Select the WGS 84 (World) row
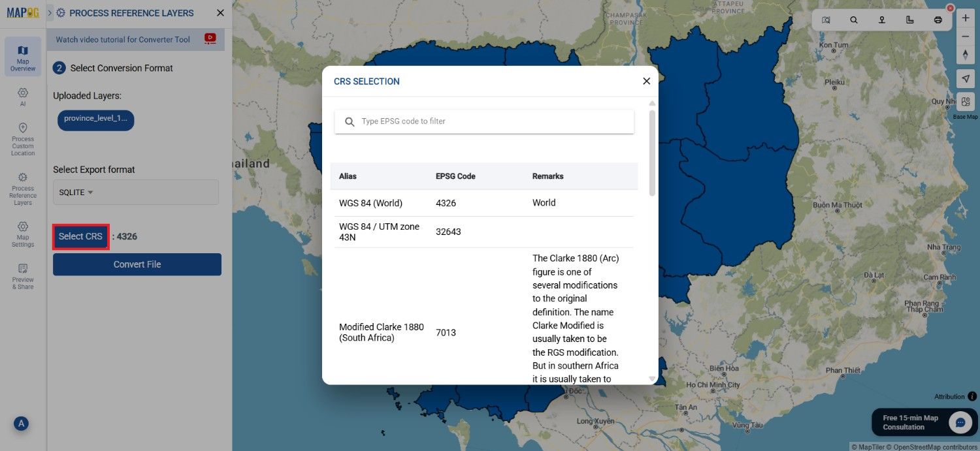Viewport: 980px width, 451px height. click(484, 203)
